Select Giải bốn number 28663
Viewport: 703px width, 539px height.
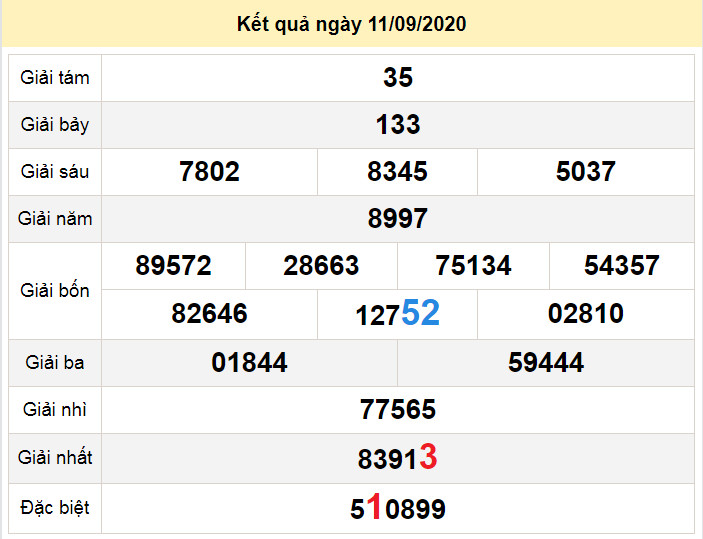[x=321, y=265]
